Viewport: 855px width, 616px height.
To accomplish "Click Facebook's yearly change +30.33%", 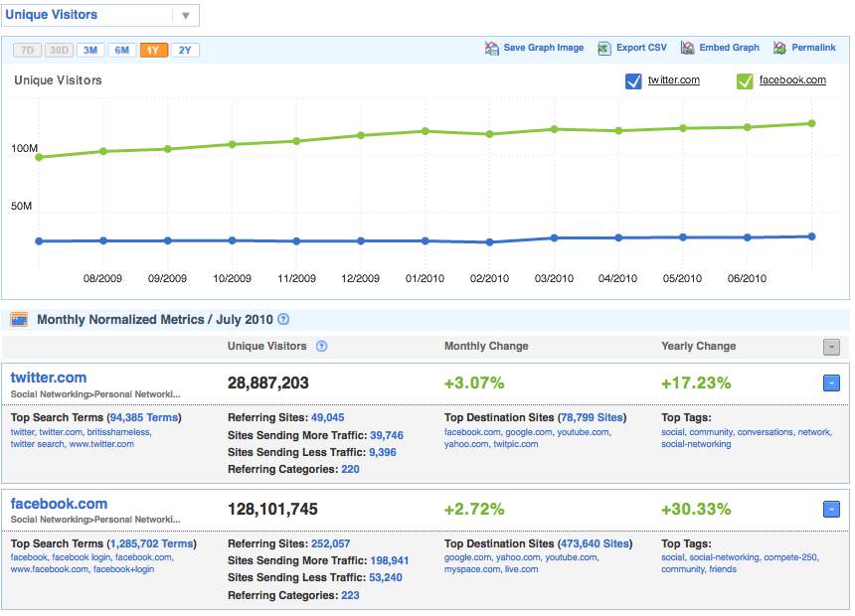I will point(696,510).
